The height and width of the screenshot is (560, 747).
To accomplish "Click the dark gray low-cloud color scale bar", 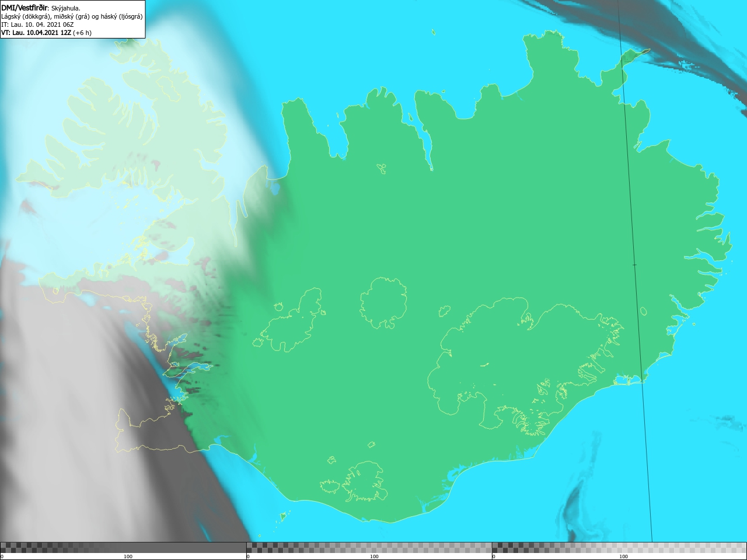I will (x=123, y=548).
